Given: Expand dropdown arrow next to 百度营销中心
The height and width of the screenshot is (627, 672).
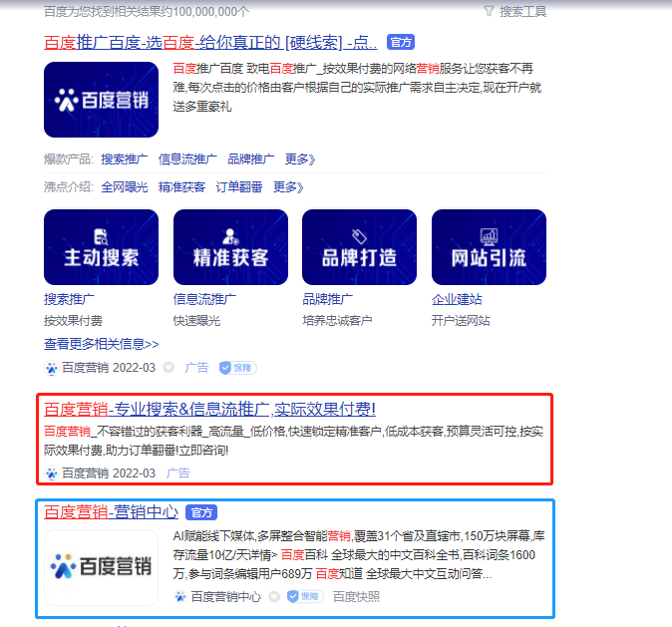Looking at the screenshot, I should pos(274,596).
